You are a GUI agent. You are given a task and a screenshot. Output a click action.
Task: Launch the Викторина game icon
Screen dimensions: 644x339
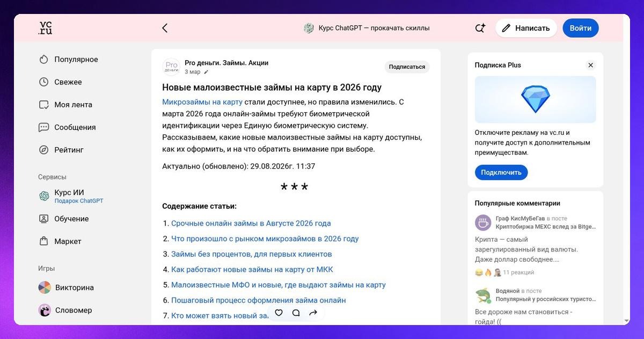tap(45, 287)
